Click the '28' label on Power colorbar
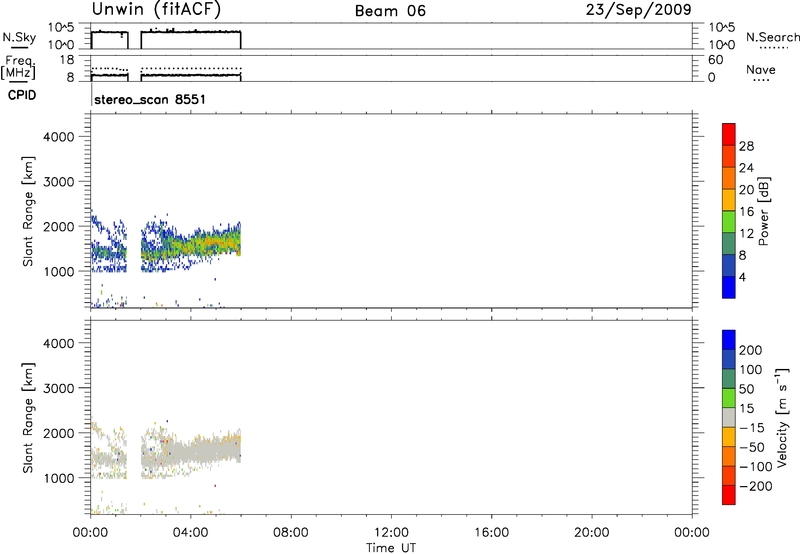 tap(746, 146)
